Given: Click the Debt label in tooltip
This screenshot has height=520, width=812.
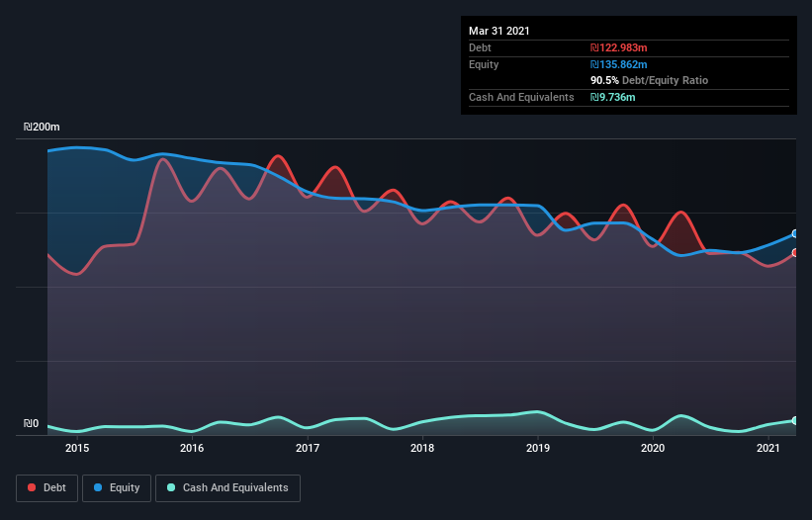Looking at the screenshot, I should (x=480, y=47).
